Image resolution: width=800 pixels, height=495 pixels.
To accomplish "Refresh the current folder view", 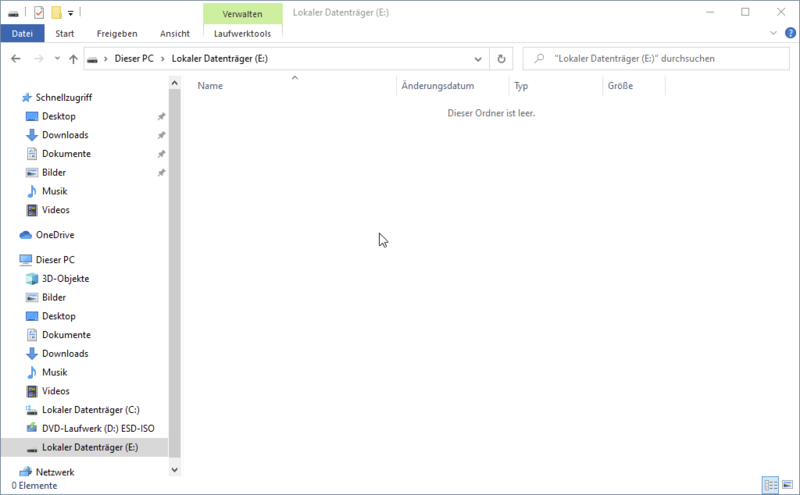I will 502,59.
